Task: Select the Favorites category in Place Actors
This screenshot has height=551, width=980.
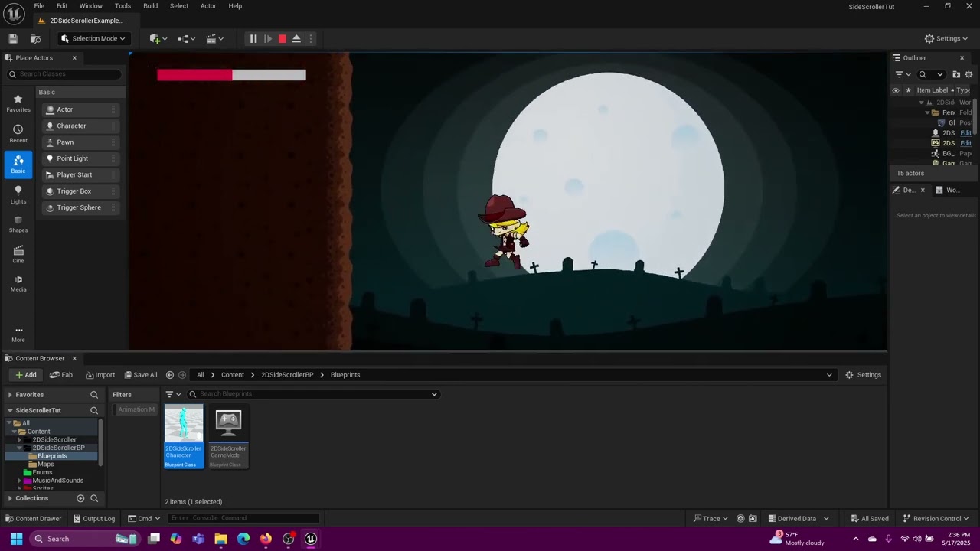Action: click(18, 103)
